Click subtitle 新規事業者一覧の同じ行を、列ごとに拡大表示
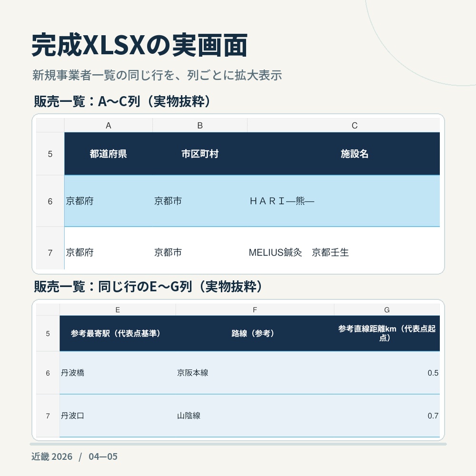 tap(157, 75)
